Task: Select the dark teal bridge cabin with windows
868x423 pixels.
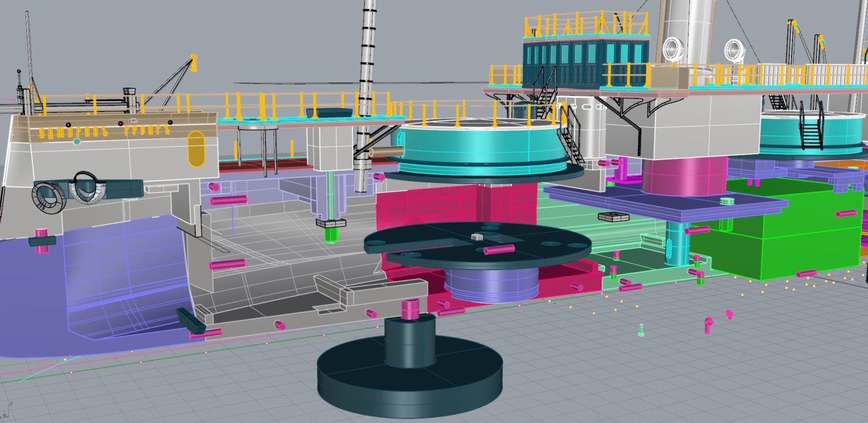Action: pos(583,64)
